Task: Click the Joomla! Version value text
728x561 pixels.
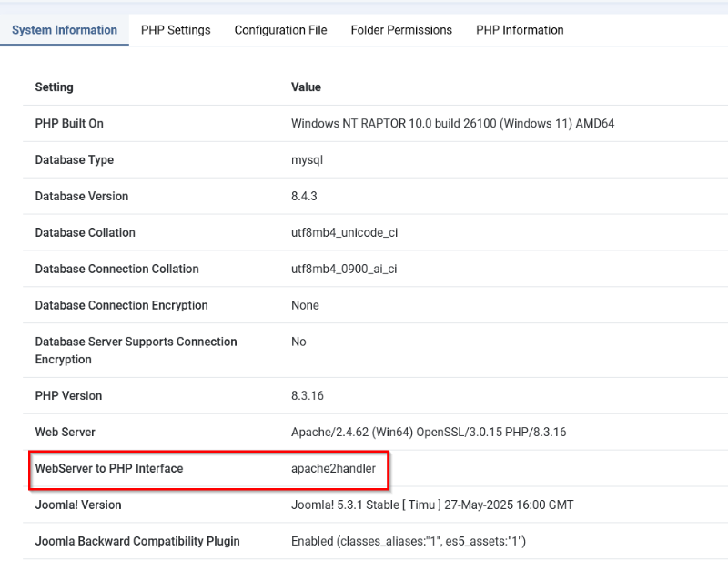Action: click(432, 505)
